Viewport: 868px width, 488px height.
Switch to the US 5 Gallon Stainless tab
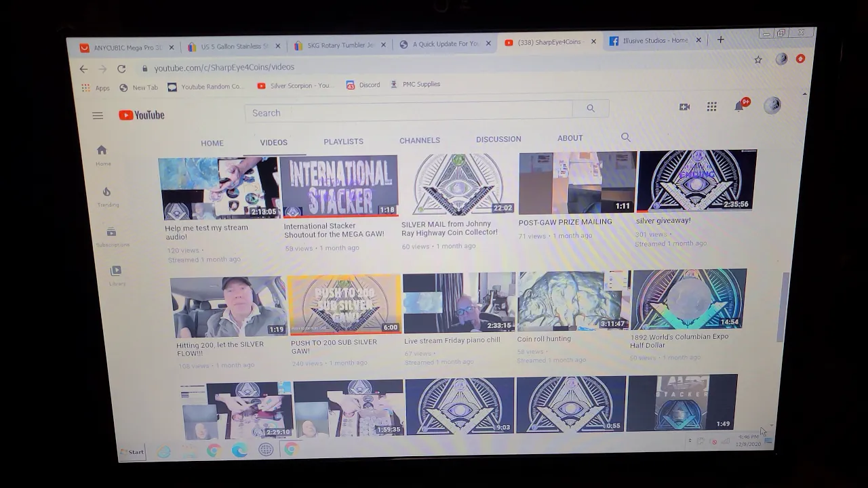235,46
